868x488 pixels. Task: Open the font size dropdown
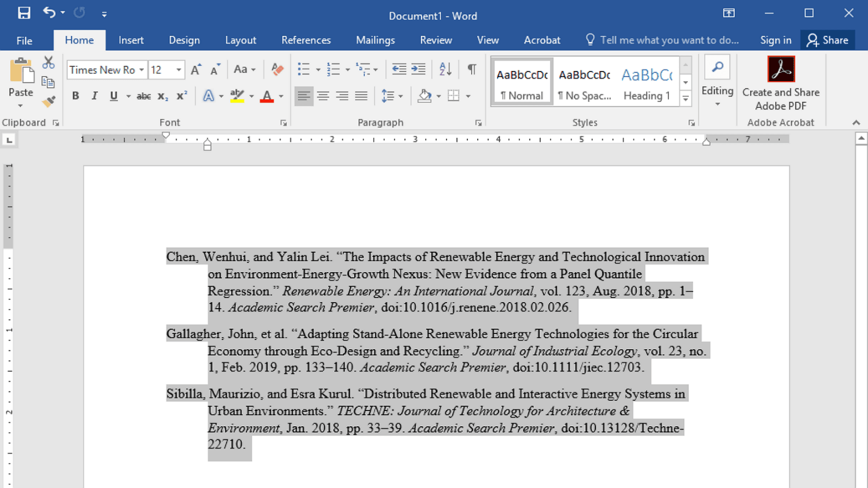point(179,70)
